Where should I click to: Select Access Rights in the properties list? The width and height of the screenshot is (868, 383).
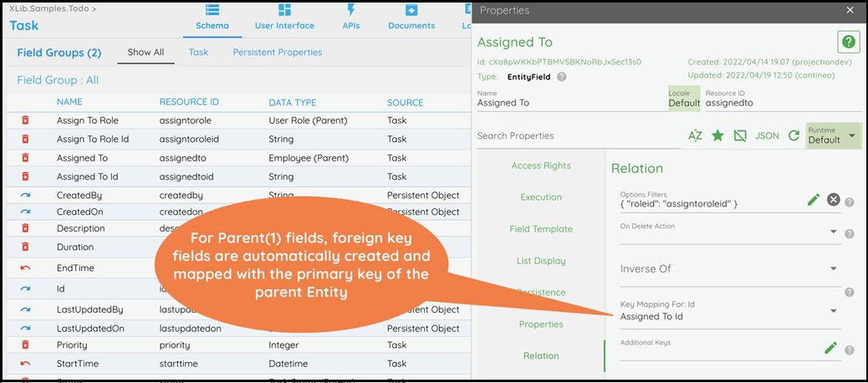click(541, 166)
